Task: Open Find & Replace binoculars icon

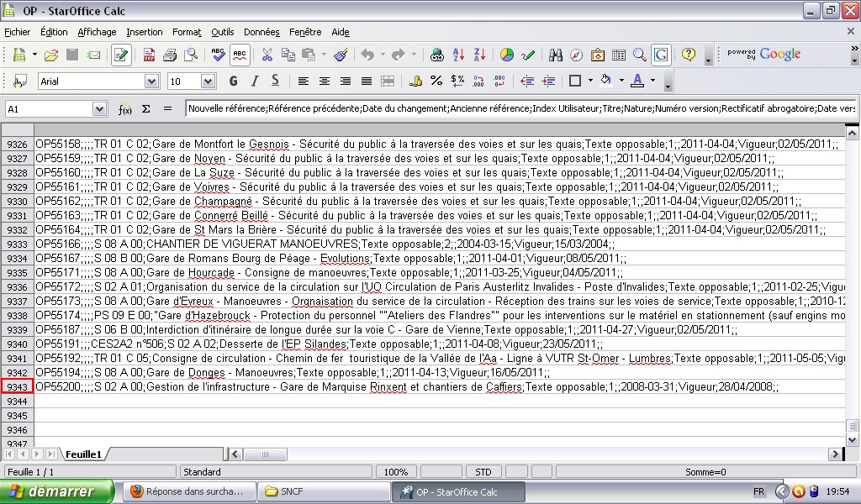Action: [555, 55]
